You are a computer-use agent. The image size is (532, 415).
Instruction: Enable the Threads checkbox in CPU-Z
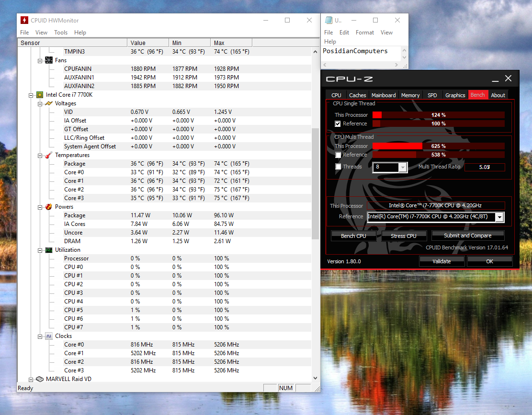(338, 167)
